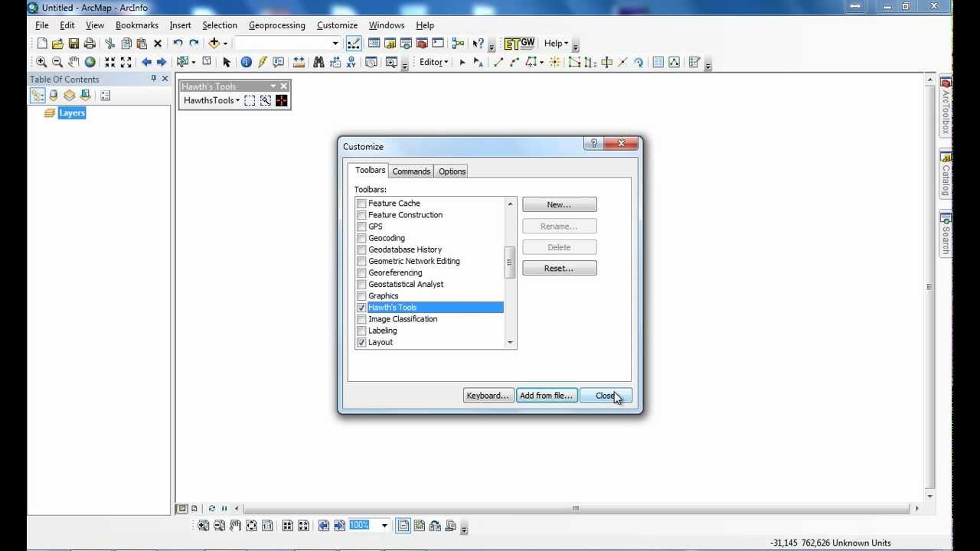Screen dimensions: 980x551
Task: Expand the select features tool dropdown arrow
Action: [193, 63]
